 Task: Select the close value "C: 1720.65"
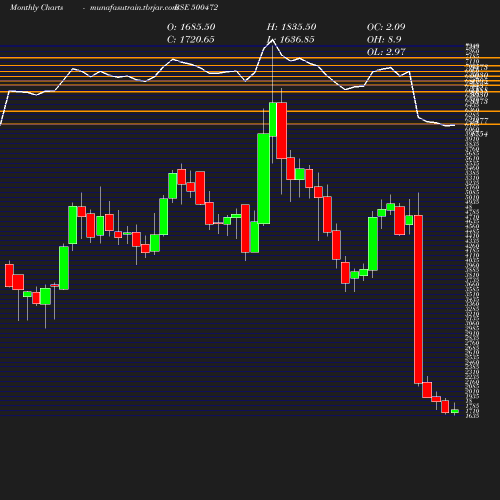(x=191, y=39)
